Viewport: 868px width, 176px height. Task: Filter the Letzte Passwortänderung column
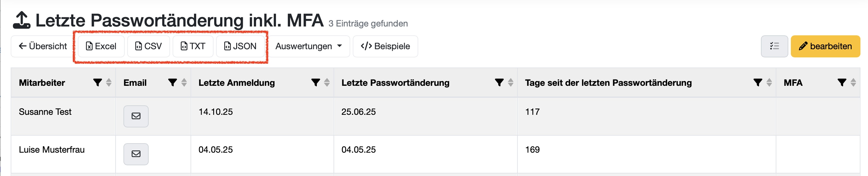click(499, 83)
